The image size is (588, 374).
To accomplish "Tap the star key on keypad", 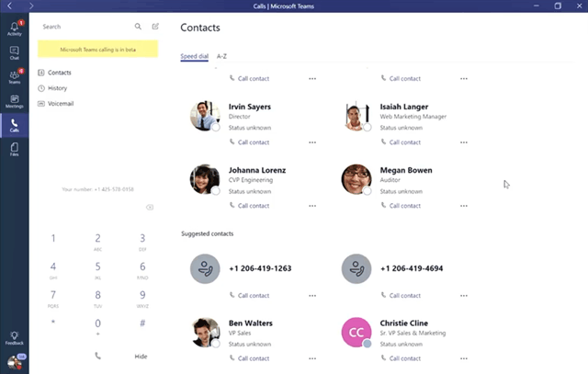I will 53,323.
